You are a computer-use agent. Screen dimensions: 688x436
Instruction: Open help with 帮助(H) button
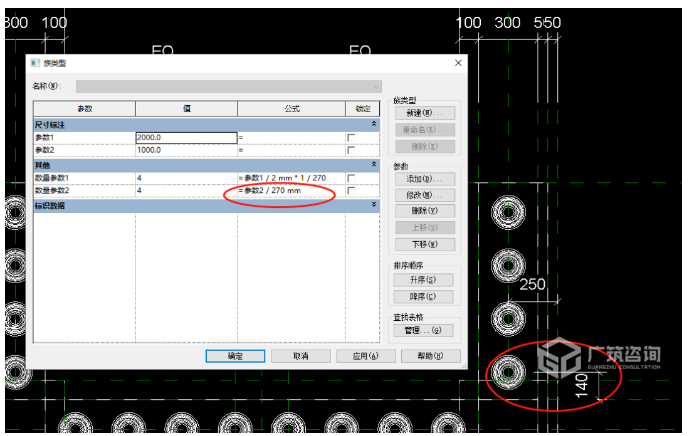[x=430, y=356]
